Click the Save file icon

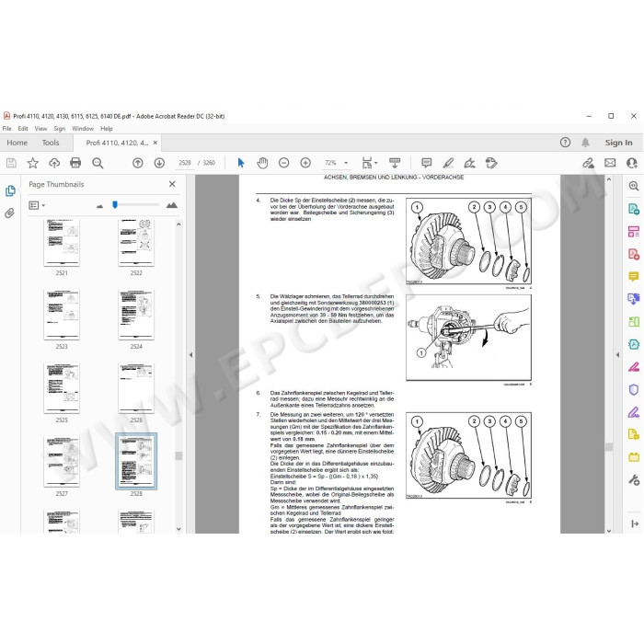coord(11,163)
